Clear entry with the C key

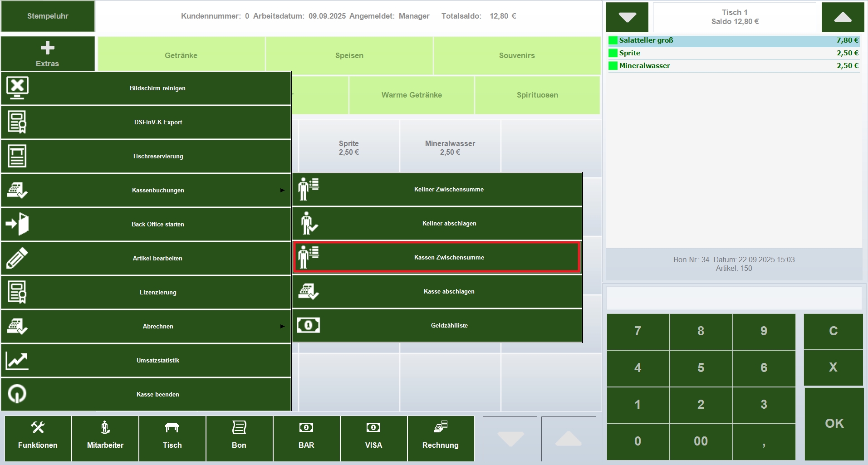[833, 331]
